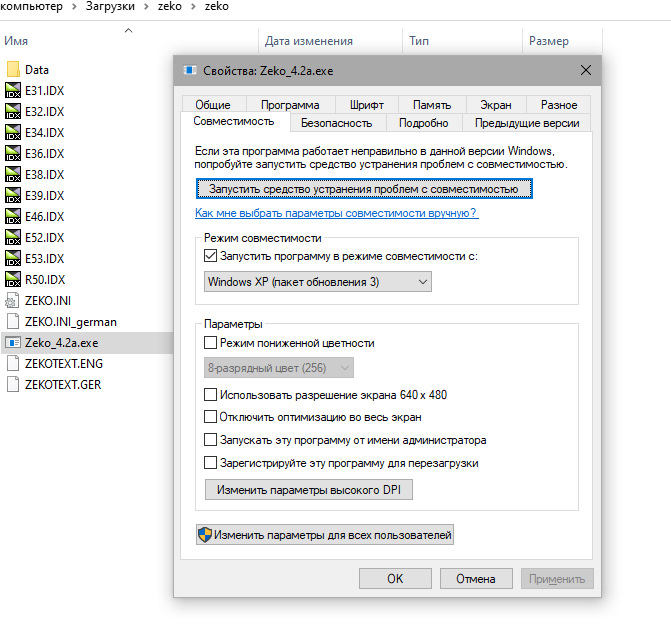Switch to the Экран tab
The image size is (671, 629).
[x=496, y=105]
